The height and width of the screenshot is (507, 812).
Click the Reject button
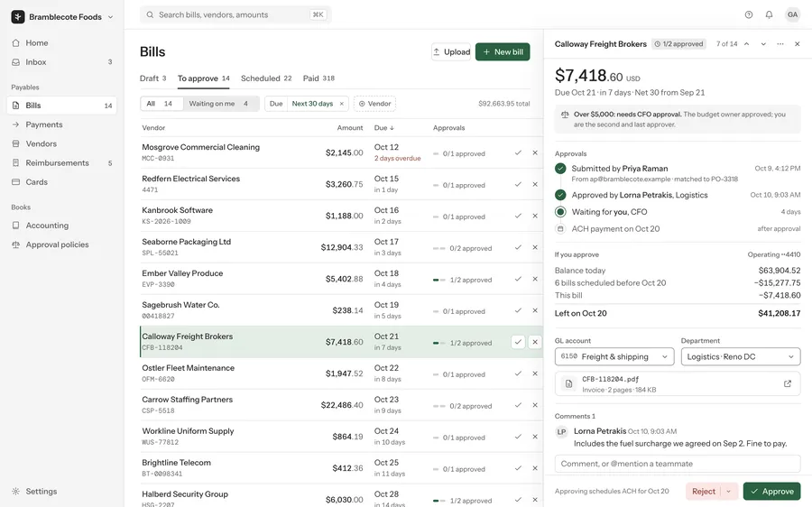703,491
